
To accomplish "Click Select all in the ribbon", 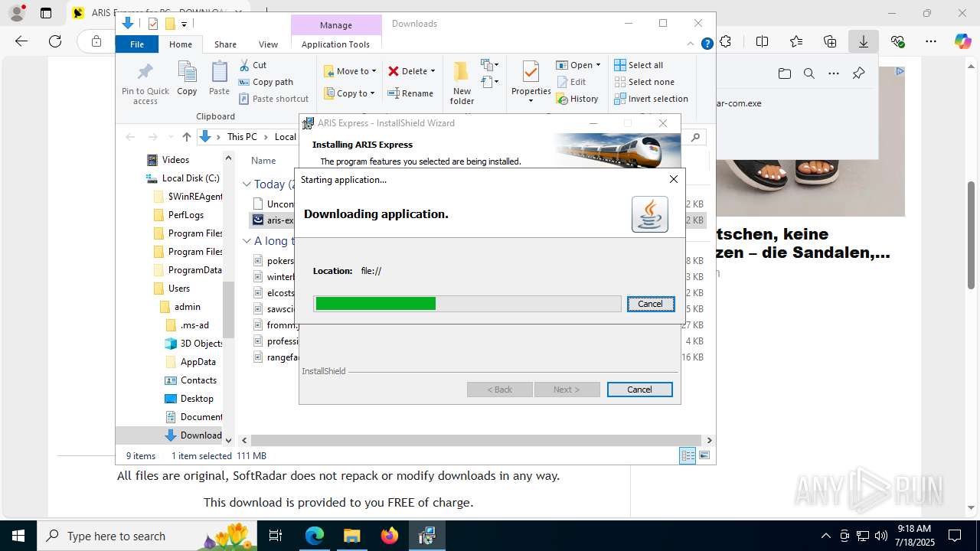I will (639, 65).
